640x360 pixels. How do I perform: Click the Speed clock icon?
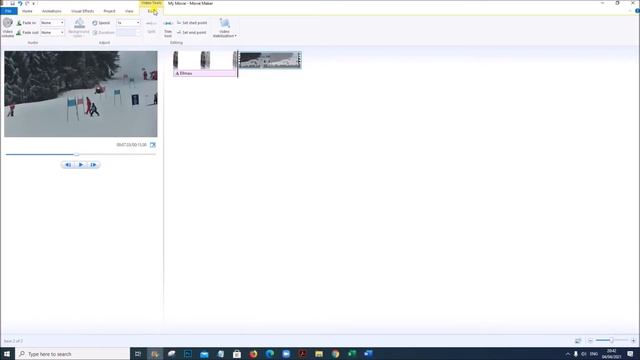pyautogui.click(x=95, y=23)
